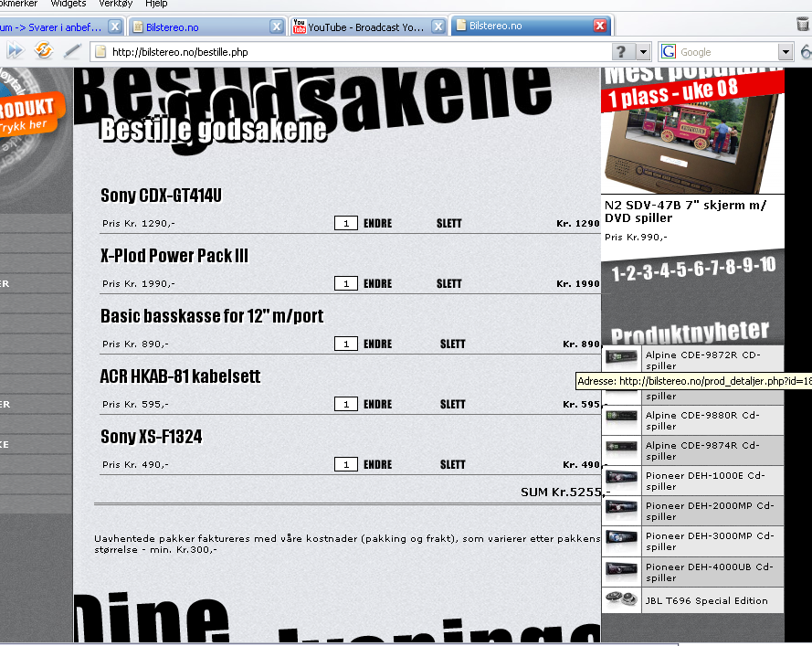The height and width of the screenshot is (646, 812).
Task: Click quantity field for Basic basskasse
Action: [346, 344]
